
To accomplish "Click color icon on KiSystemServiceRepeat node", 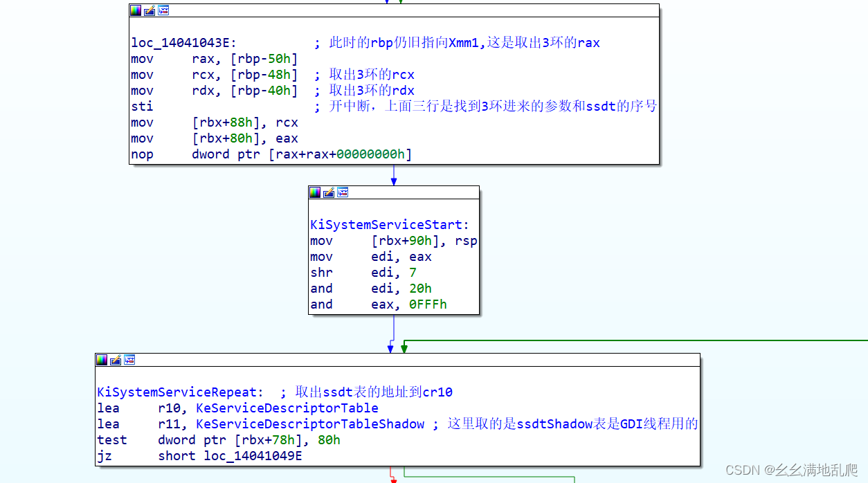I will (102, 360).
